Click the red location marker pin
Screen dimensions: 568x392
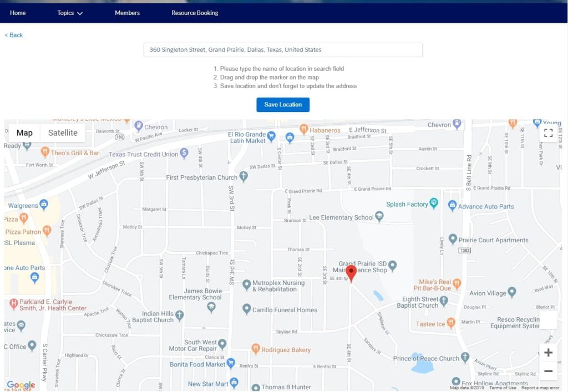pyautogui.click(x=351, y=273)
